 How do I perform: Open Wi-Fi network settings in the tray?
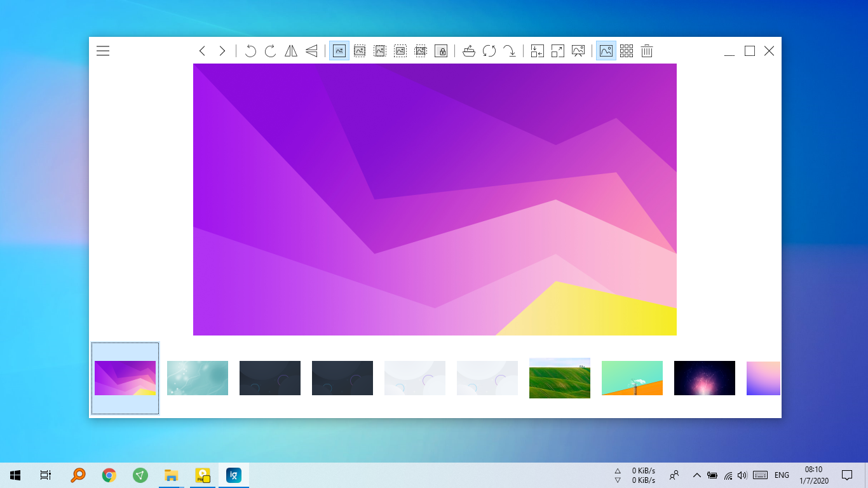(728, 475)
